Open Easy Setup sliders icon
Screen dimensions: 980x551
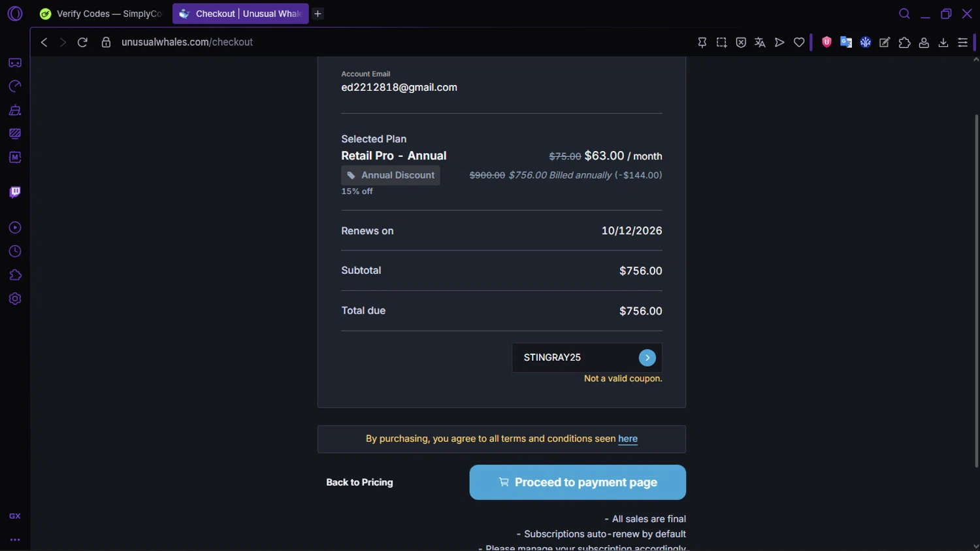click(962, 42)
